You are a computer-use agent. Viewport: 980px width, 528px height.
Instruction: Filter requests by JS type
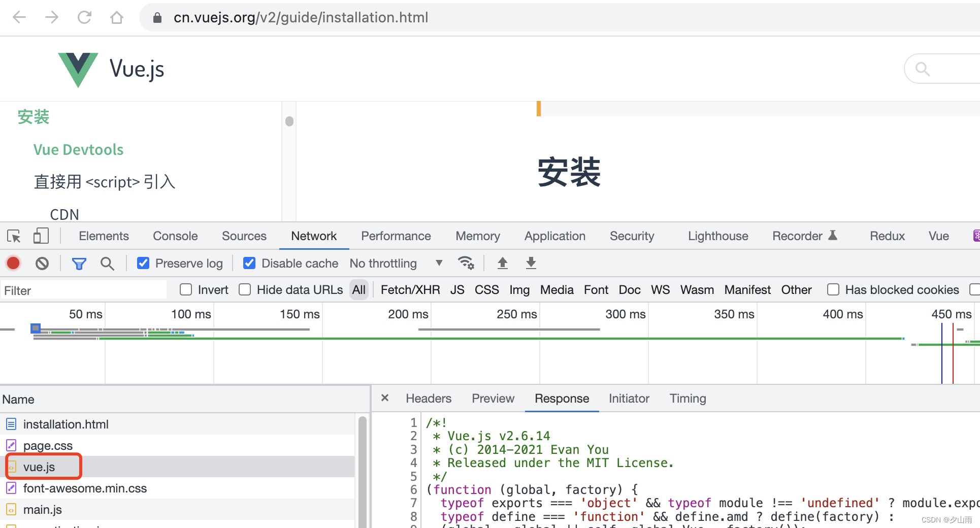(457, 290)
